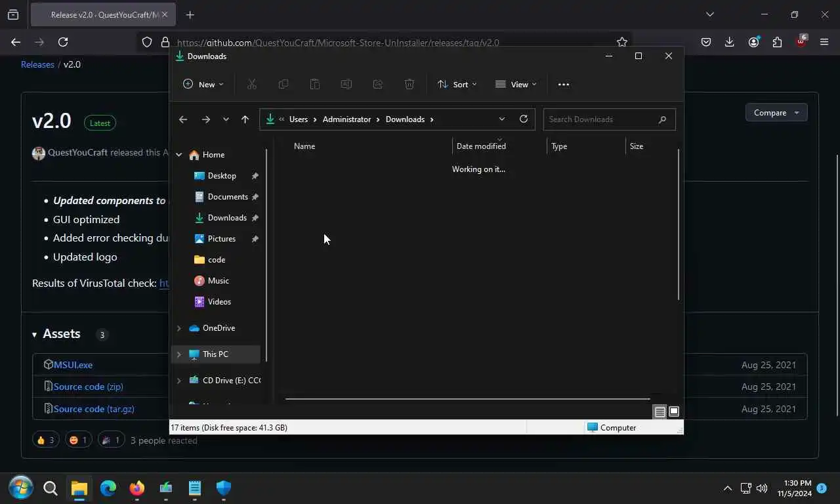Expand the CD Drive (E:) node
This screenshot has height=504, width=840.
(x=178, y=381)
